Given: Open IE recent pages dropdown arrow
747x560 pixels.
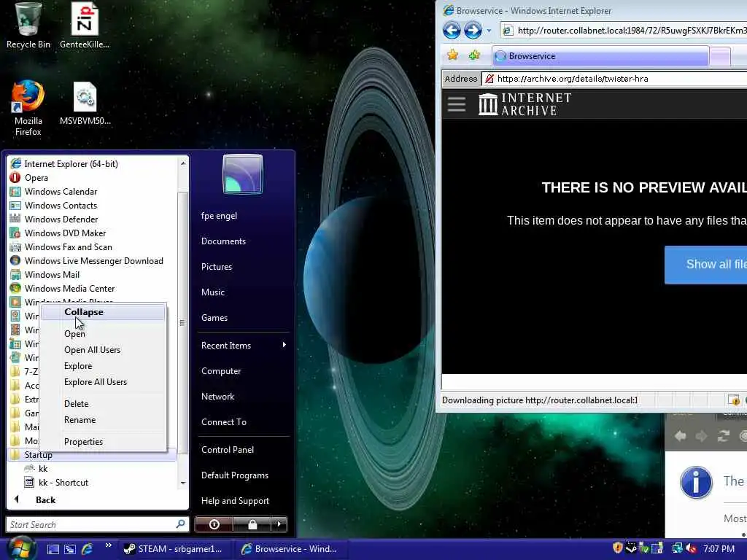Looking at the screenshot, I should click(x=489, y=31).
